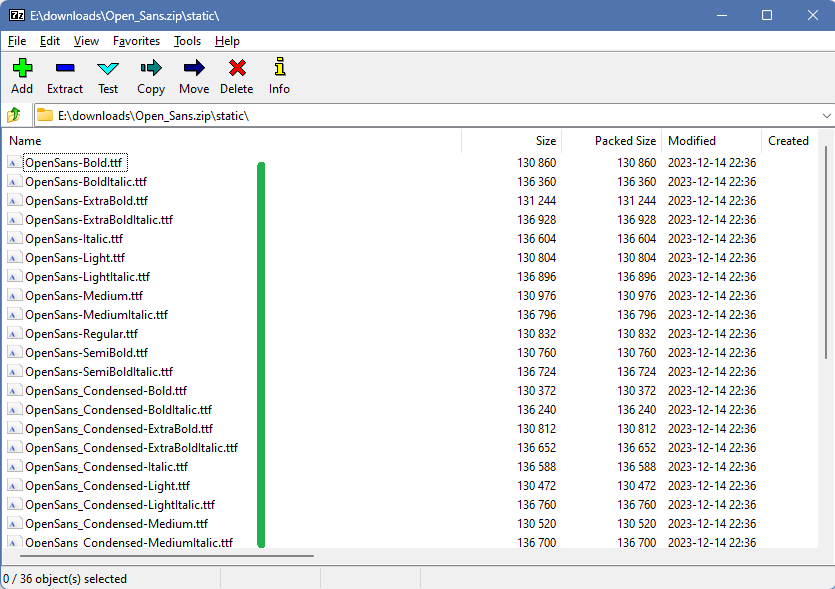Select OpenSans-ExtraBoldItalic.ttf file name
The image size is (835, 589).
tap(99, 219)
